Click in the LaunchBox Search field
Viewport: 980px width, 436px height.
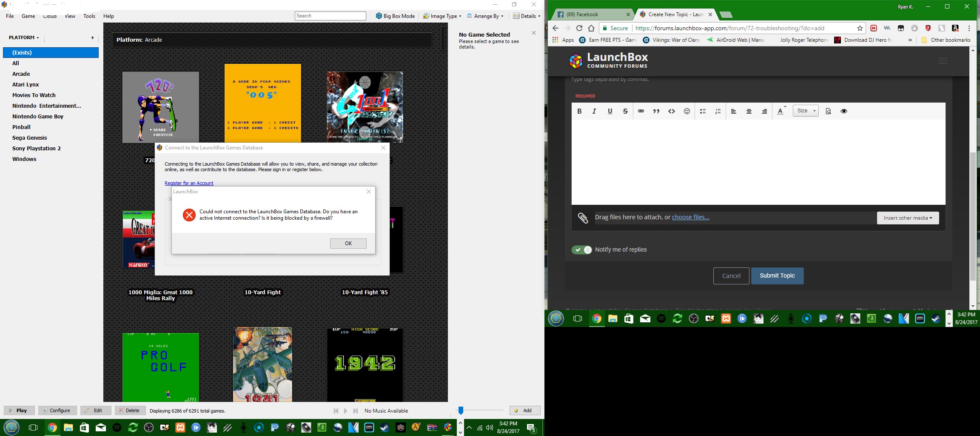[x=330, y=16]
